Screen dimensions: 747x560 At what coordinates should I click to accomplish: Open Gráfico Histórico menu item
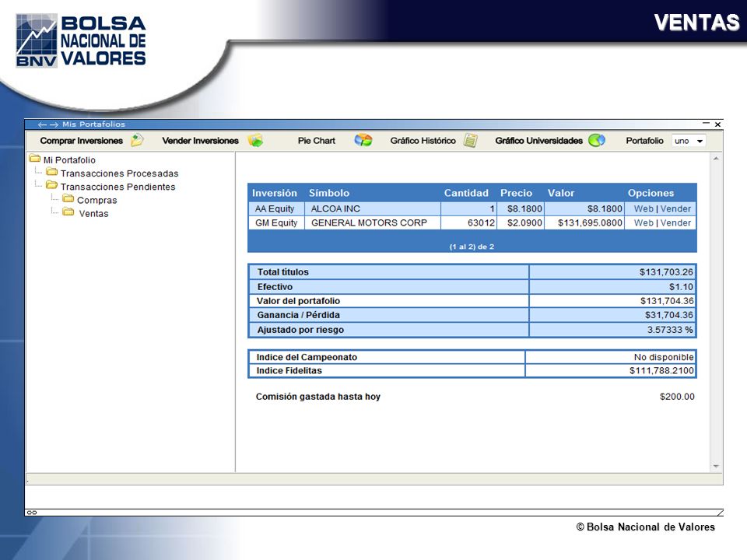[423, 141]
